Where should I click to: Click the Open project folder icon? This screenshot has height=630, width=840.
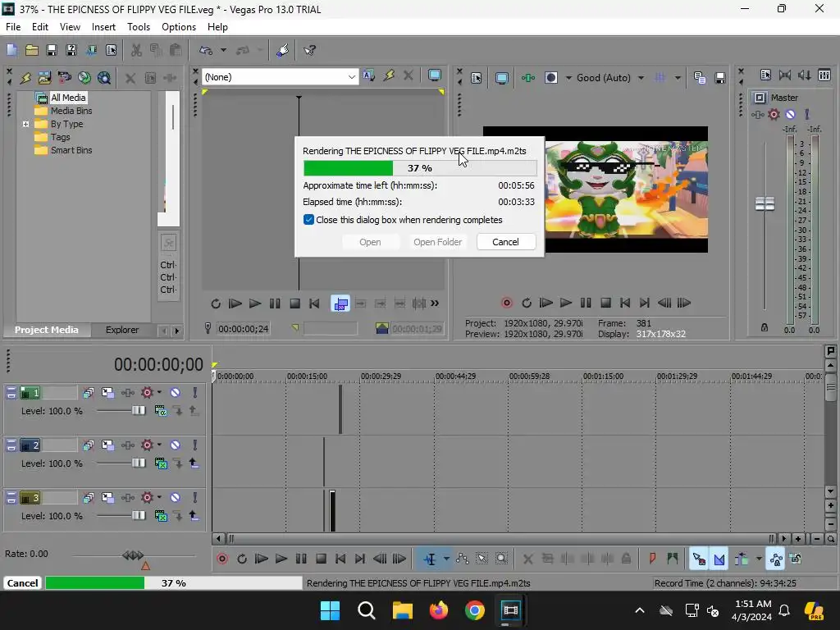[32, 50]
